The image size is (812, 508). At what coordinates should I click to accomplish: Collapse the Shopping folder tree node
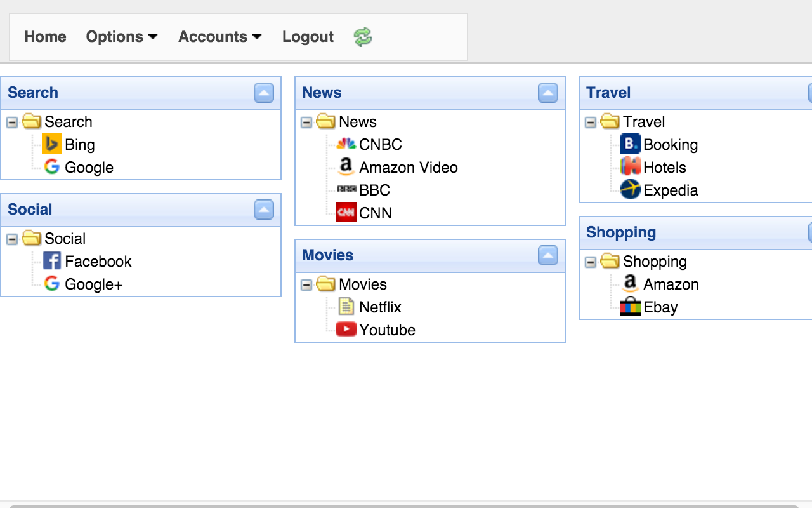[x=591, y=262]
